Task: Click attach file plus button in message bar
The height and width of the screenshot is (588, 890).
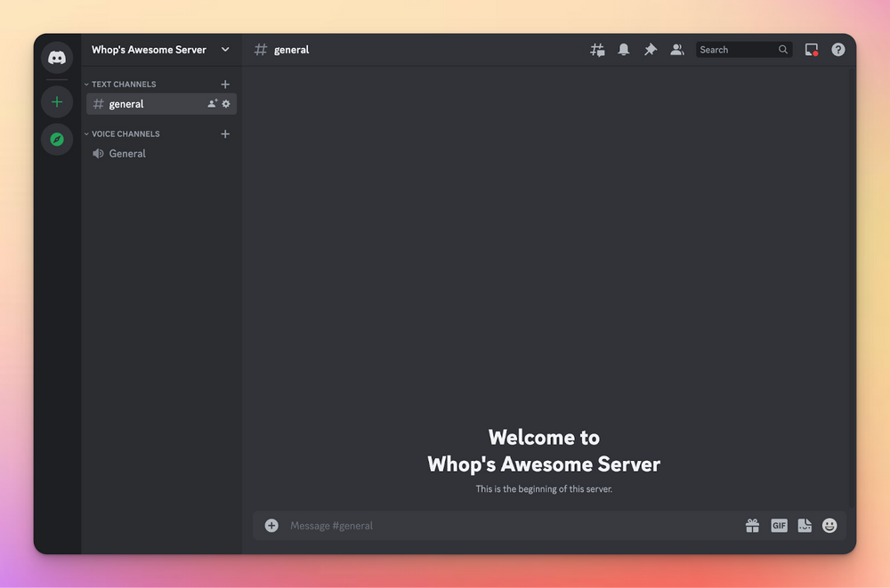Action: tap(271, 526)
